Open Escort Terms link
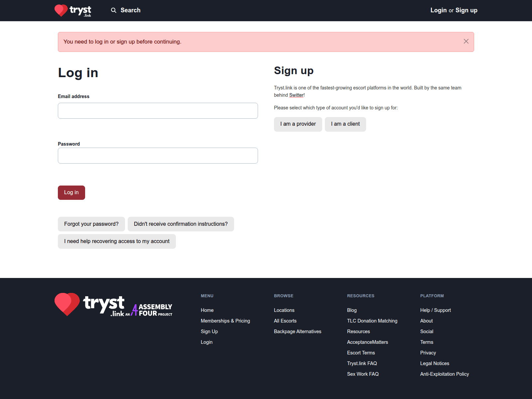The height and width of the screenshot is (399, 532). (361, 353)
